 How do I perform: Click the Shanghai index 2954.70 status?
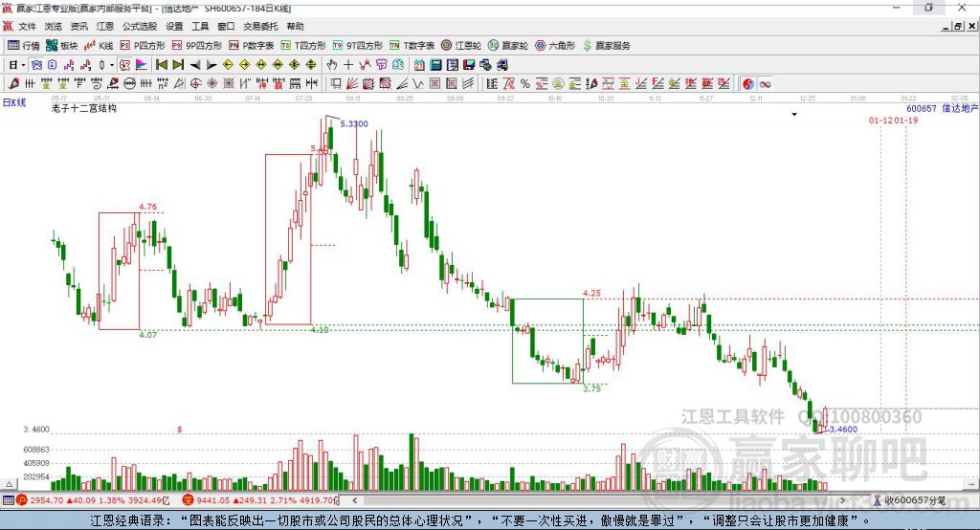(x=93, y=500)
